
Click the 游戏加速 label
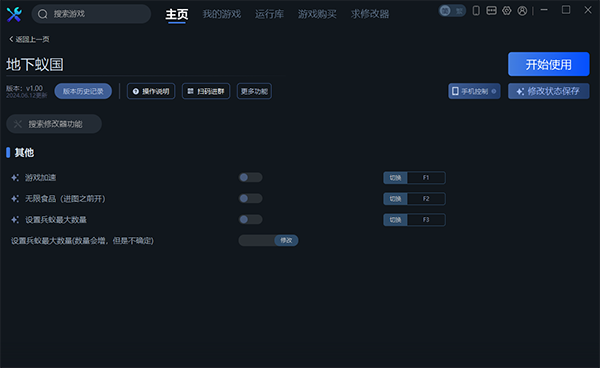(x=41, y=177)
